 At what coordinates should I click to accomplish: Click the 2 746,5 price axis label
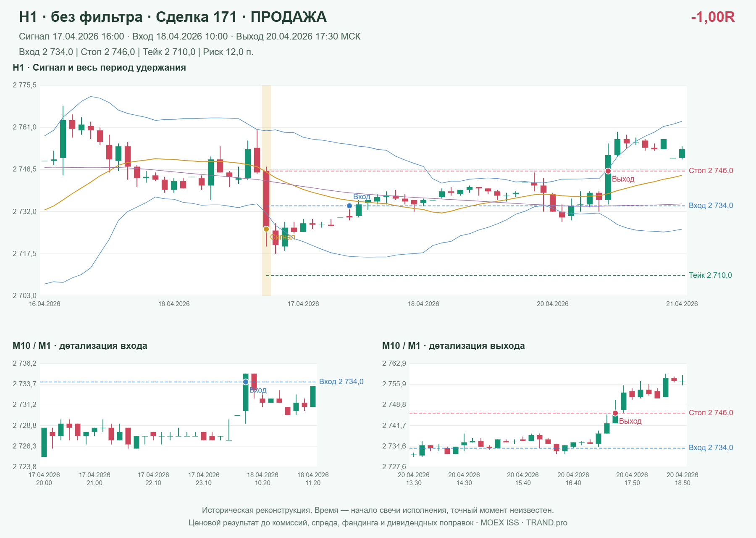(24, 169)
